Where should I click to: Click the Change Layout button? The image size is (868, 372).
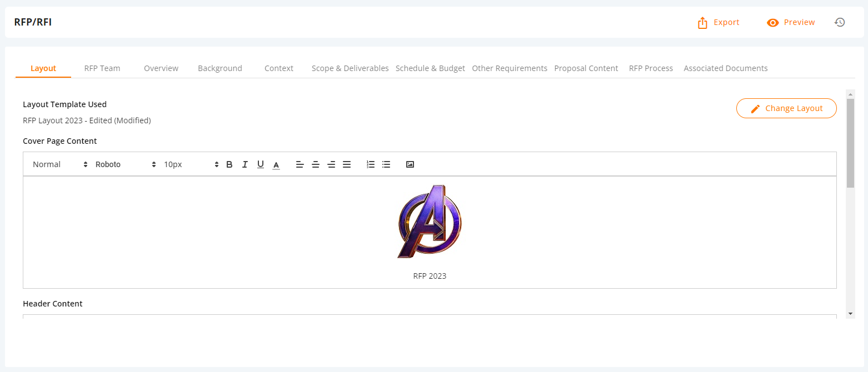coord(786,108)
